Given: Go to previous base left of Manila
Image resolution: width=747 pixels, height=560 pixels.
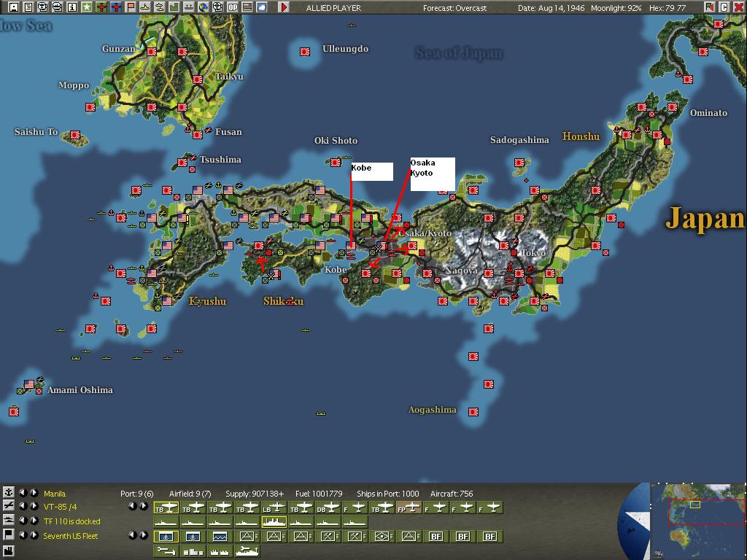Looking at the screenshot, I should click(x=23, y=492).
